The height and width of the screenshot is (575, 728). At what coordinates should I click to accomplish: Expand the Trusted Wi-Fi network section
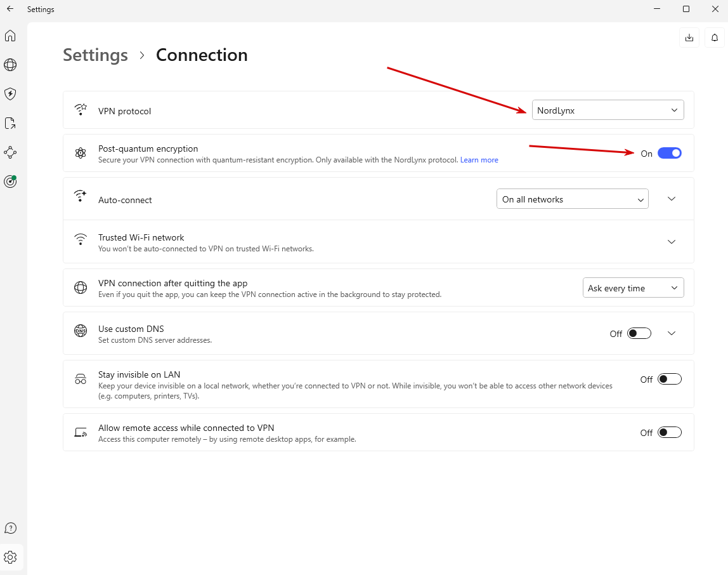pos(672,242)
